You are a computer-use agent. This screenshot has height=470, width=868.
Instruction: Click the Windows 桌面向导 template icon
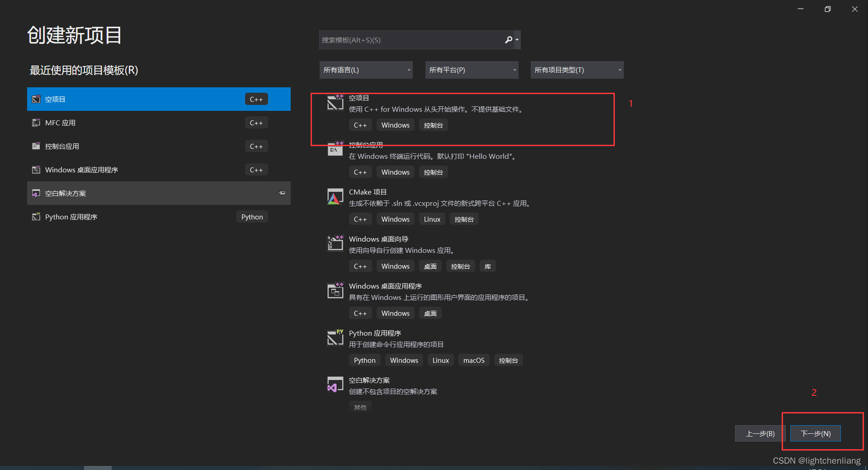click(335, 243)
